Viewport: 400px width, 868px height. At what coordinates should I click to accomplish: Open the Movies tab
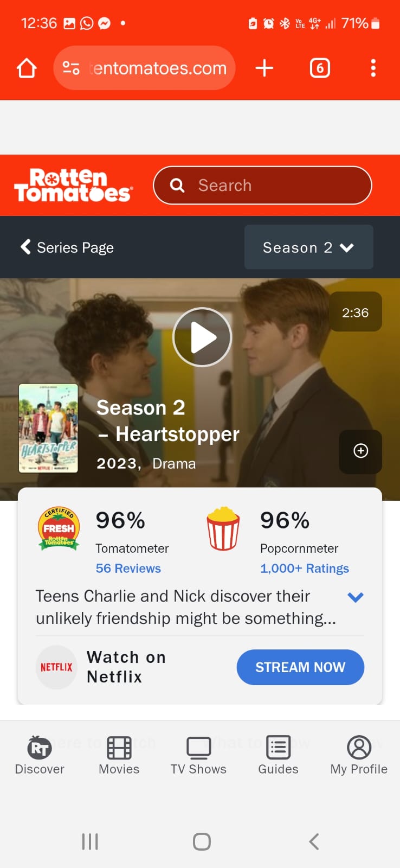point(119,755)
